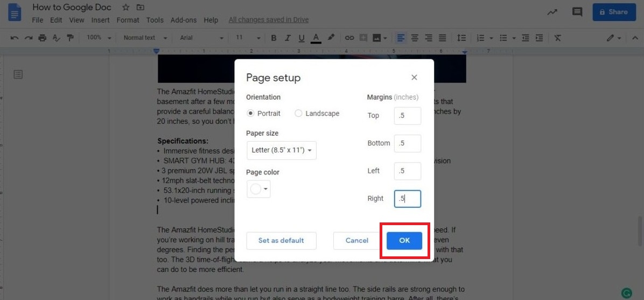Select Justify alignment

click(x=442, y=38)
